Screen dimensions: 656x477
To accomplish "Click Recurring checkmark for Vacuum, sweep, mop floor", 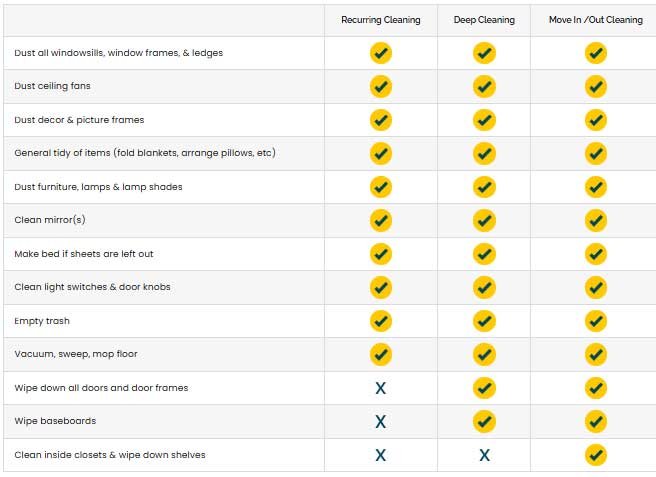I will (x=381, y=354).
